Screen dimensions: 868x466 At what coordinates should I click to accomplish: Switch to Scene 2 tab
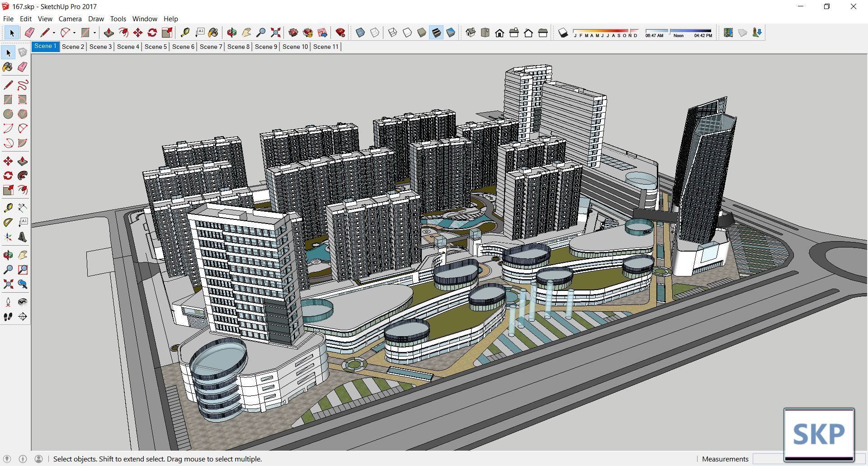pos(73,47)
